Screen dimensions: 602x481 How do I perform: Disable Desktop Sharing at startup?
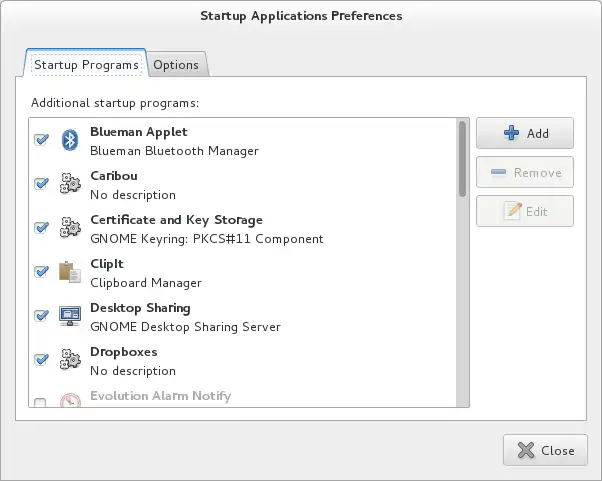pos(41,316)
